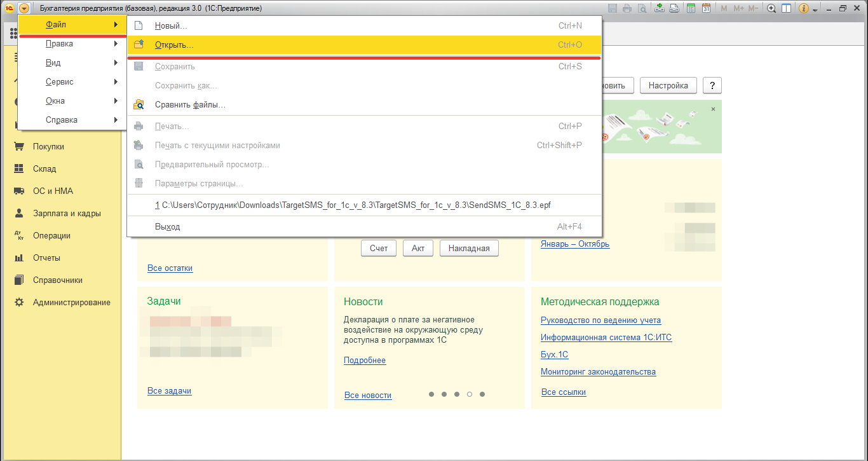868x461 pixels.
Task: Click the zoom magnifier icon in title toolbar
Action: tap(772, 8)
